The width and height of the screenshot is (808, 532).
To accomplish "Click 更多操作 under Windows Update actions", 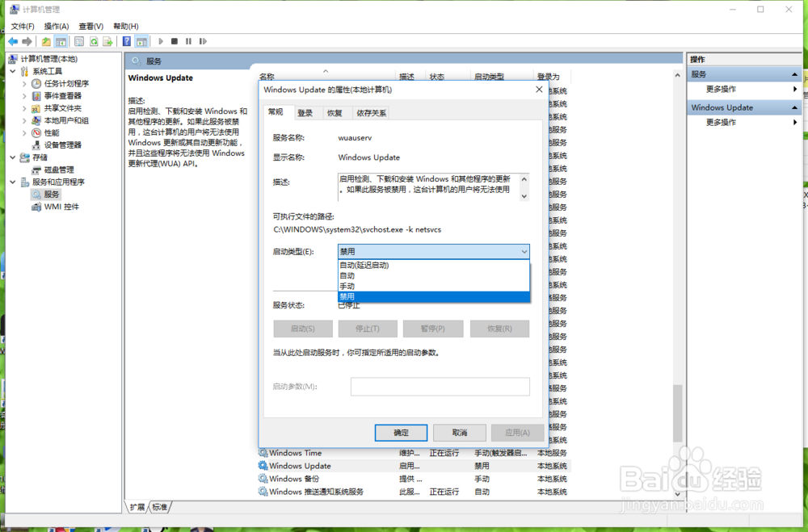I will (x=721, y=122).
